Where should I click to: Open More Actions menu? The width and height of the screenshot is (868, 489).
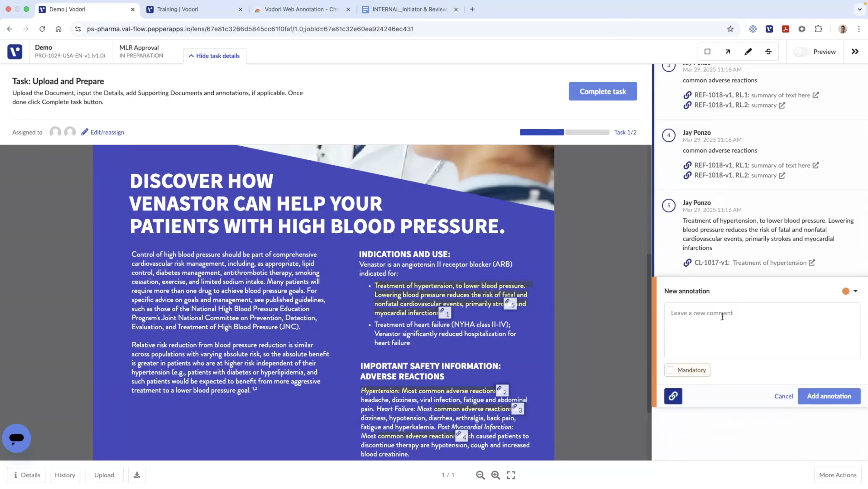tap(838, 475)
